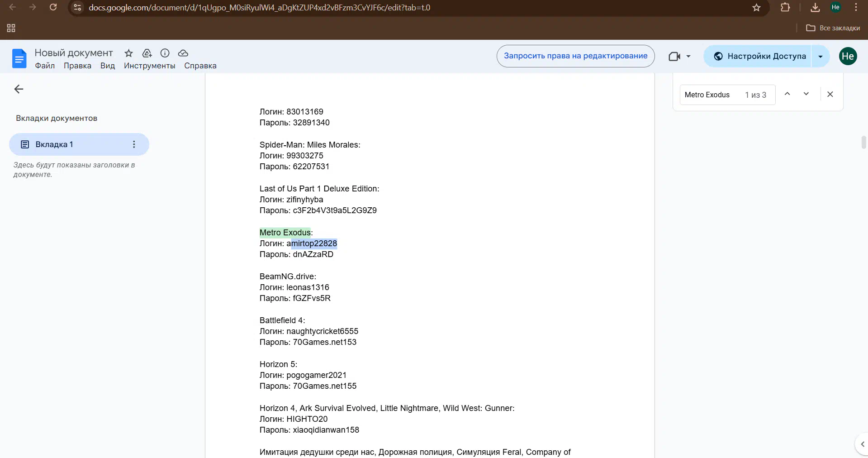Open the 'Все закладки' bookmarks folder
This screenshot has width=868, height=458.
833,28
